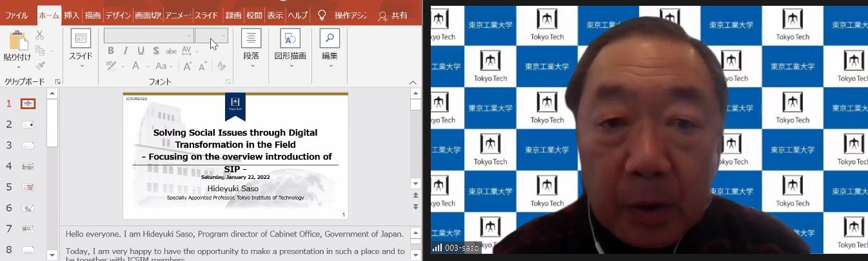This screenshot has height=261, width=868.
Task: Switch to the Record (録画) tab
Action: 233,15
